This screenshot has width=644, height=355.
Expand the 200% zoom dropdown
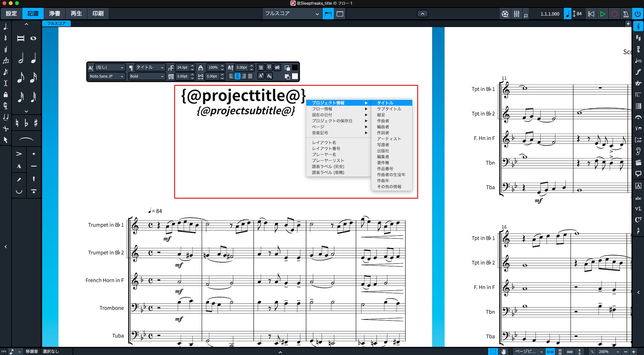(608, 352)
